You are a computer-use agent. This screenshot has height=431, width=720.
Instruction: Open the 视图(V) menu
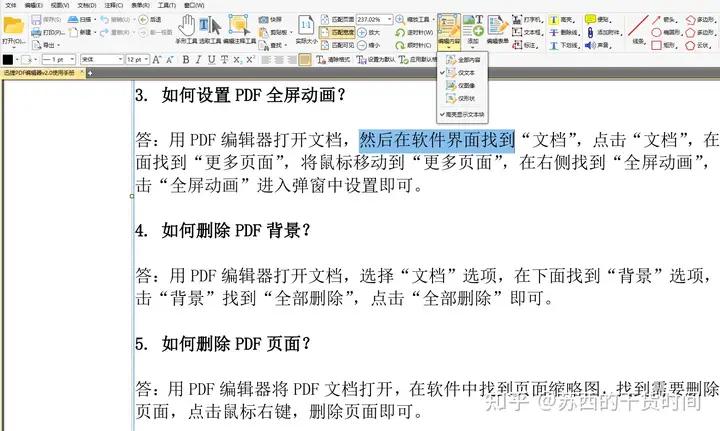(x=60, y=6)
